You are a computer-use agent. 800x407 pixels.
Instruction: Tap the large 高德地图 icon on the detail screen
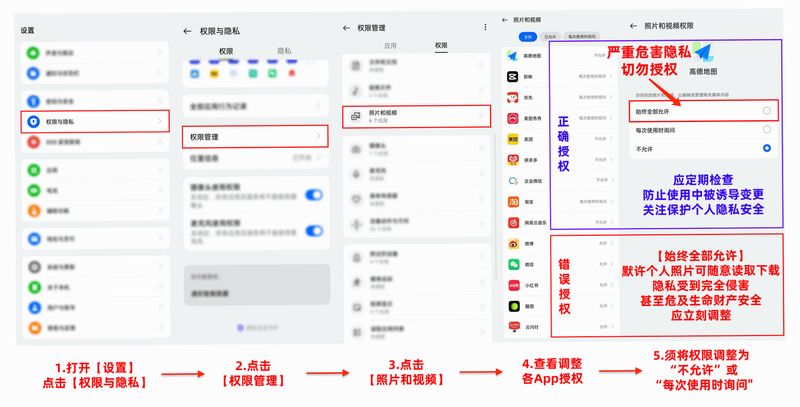click(703, 53)
